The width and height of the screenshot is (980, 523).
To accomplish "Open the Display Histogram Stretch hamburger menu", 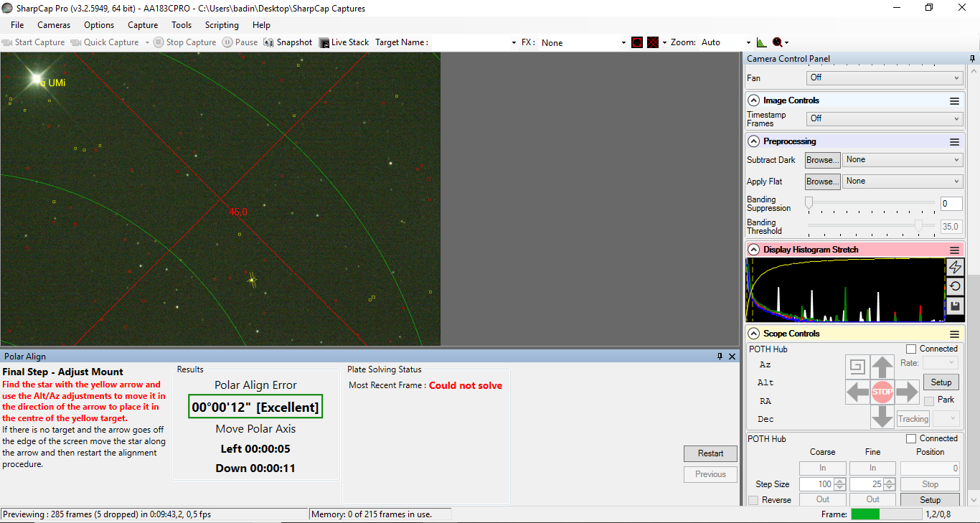I will (x=954, y=250).
